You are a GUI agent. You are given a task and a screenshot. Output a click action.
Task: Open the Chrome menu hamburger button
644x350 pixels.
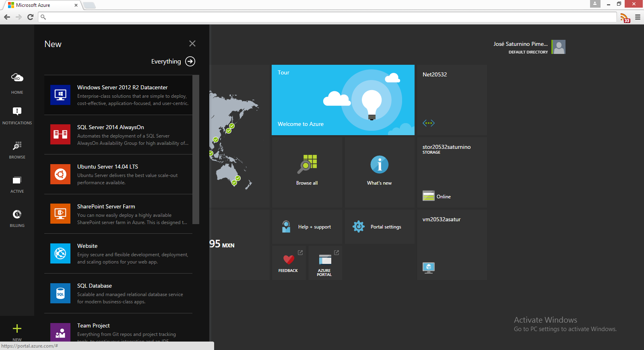pyautogui.click(x=638, y=17)
